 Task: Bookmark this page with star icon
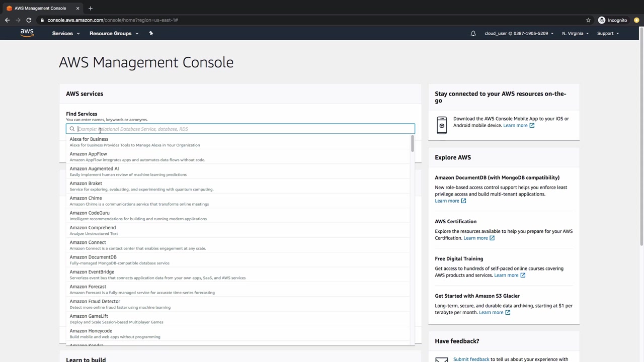pos(588,20)
